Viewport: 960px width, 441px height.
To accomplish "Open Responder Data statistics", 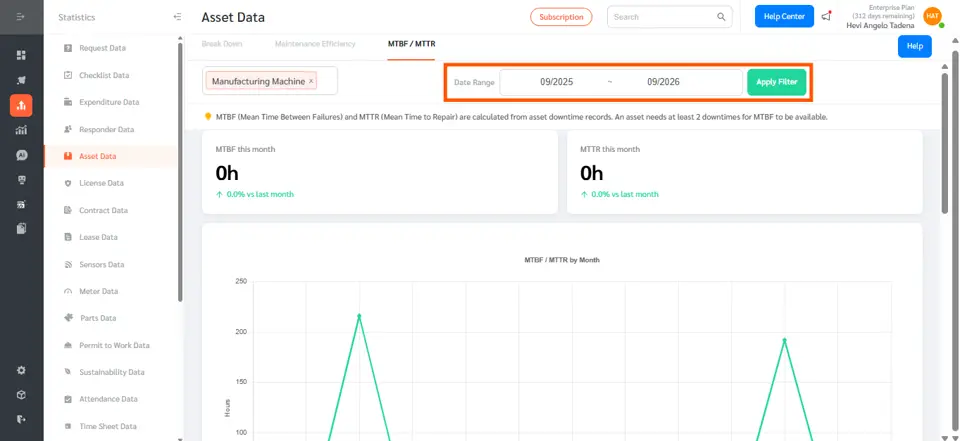I will tap(107, 129).
